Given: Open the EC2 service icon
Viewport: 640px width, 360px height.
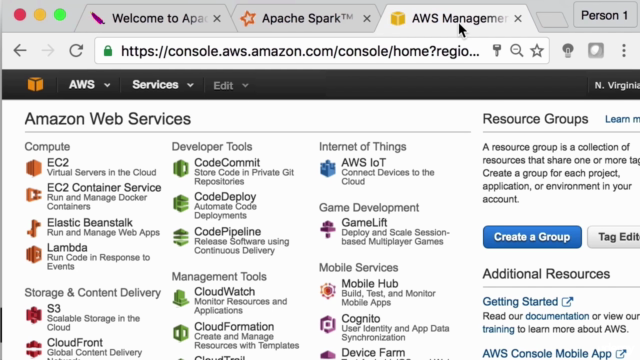Looking at the screenshot, I should click(x=34, y=168).
